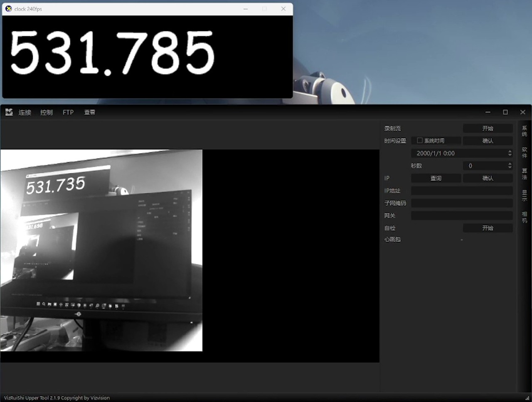Close the clock 240fps window

point(283,9)
